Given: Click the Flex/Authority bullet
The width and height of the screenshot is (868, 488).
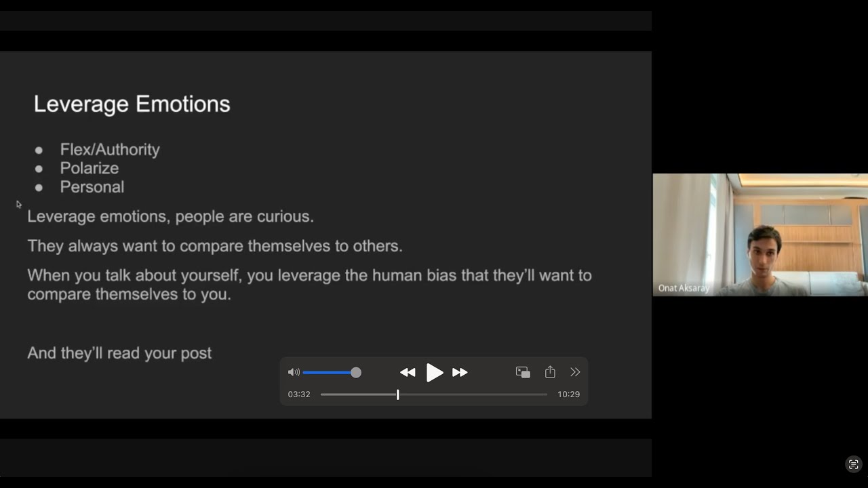Looking at the screenshot, I should (110, 149).
